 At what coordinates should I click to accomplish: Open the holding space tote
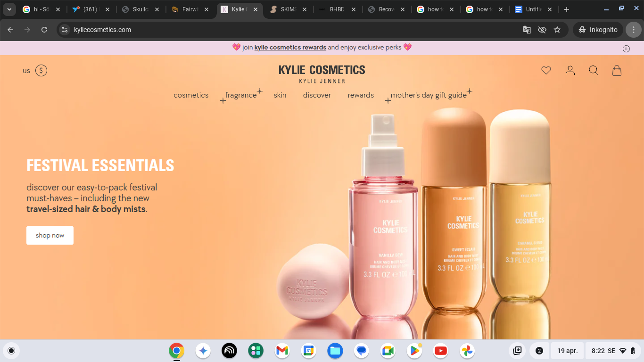pyautogui.click(x=518, y=351)
